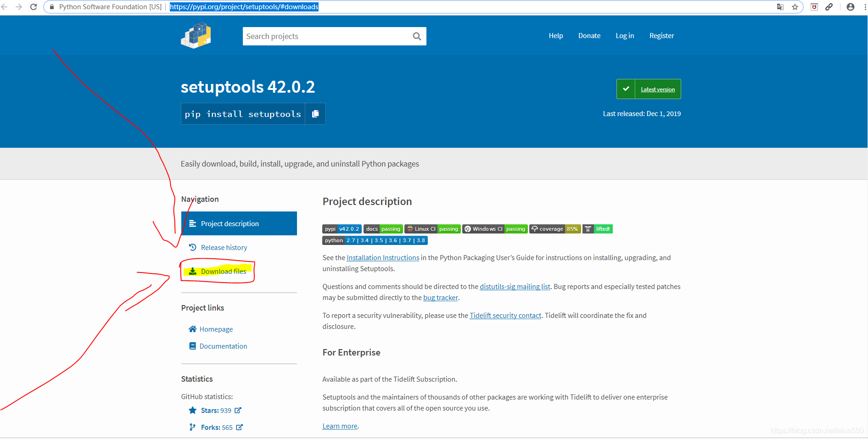Click Register in the top navigation
This screenshot has width=868, height=439.
(x=661, y=36)
